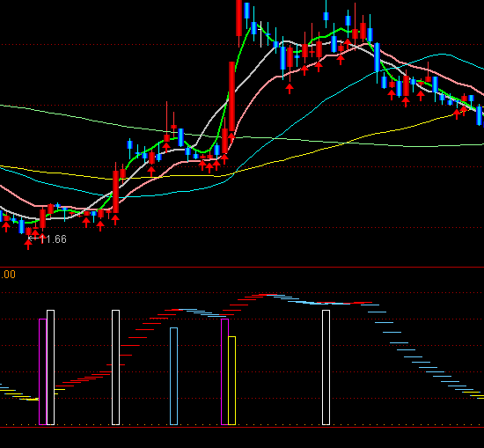Click the light blue outlined signal bar
The height and width of the screenshot is (448, 484).
173,377
